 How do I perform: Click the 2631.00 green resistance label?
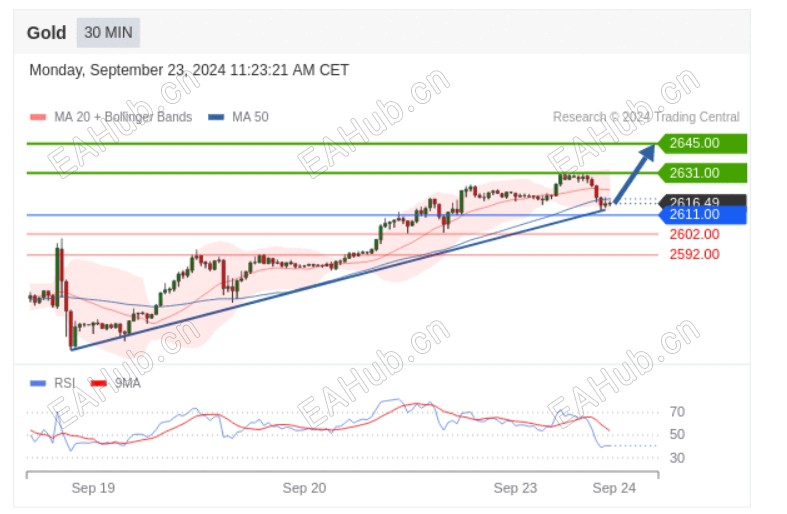(700, 173)
